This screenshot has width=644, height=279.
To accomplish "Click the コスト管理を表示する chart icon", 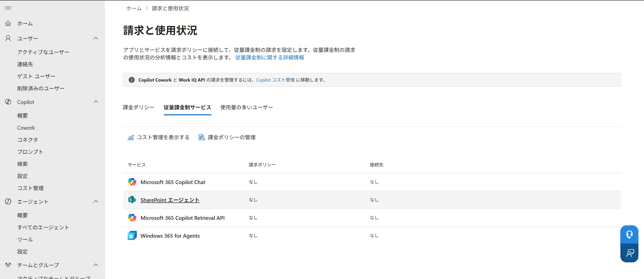I will point(131,137).
